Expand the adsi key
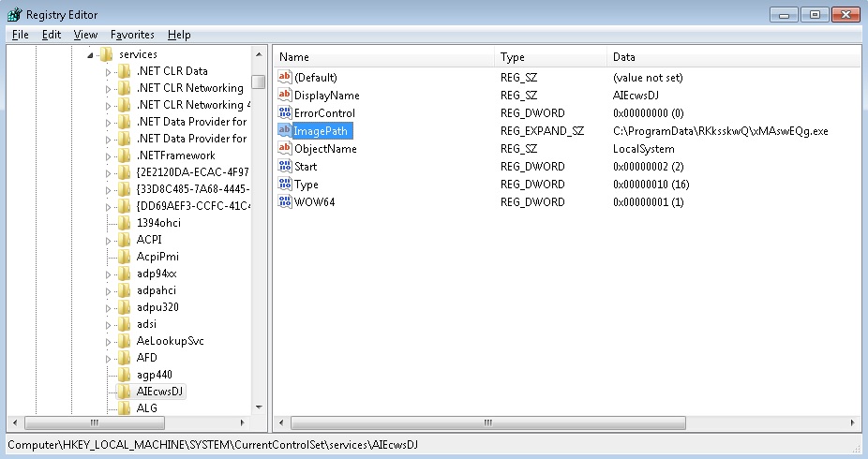The width and height of the screenshot is (868, 459). (108, 325)
